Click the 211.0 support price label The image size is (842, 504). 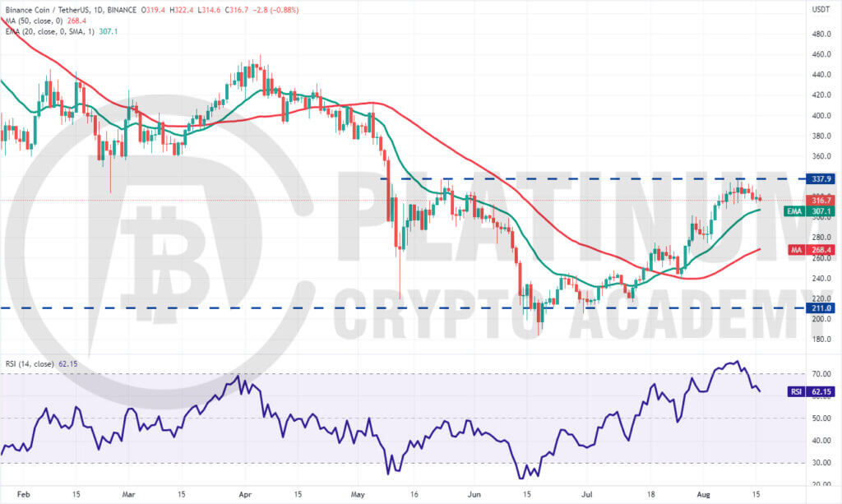point(821,308)
